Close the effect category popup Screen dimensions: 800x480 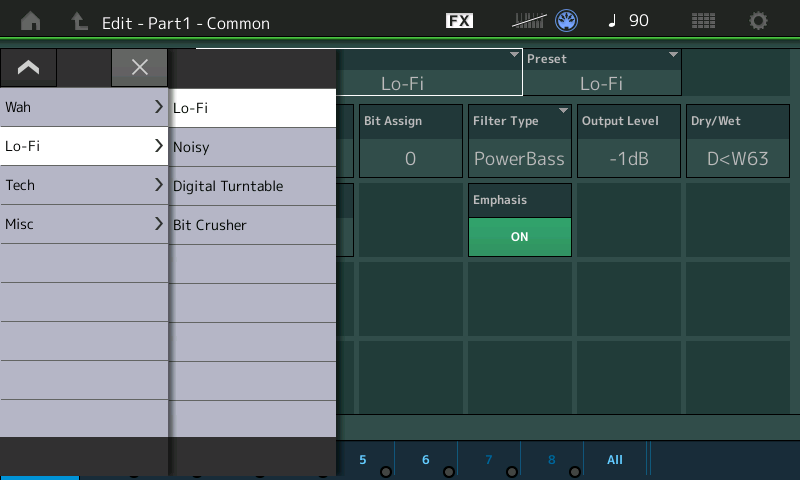[x=140, y=67]
